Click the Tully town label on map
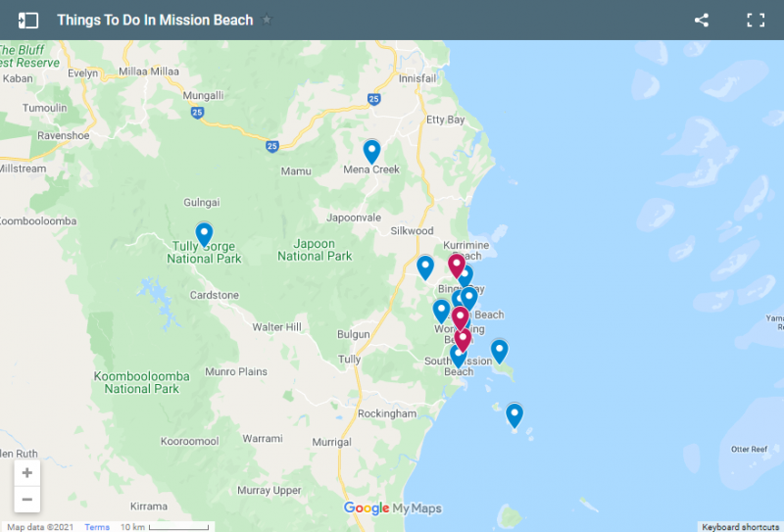This screenshot has height=532, width=784. tap(350, 360)
